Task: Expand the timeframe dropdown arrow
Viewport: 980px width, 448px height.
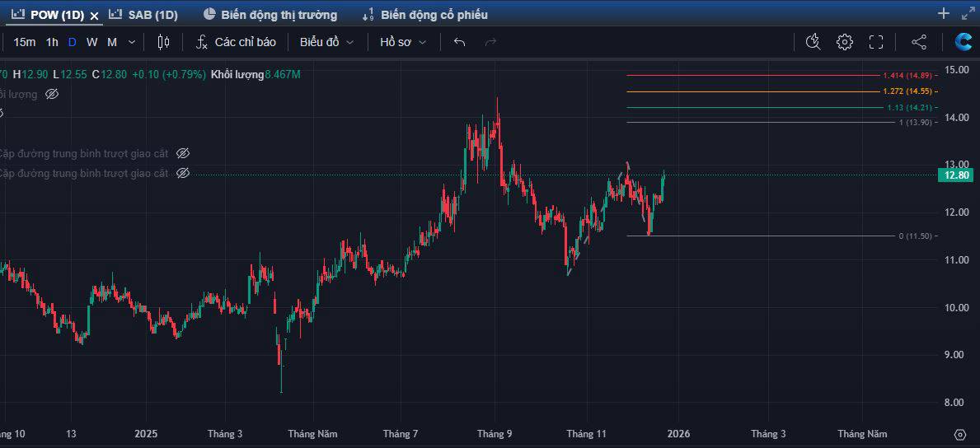Action: 132,42
